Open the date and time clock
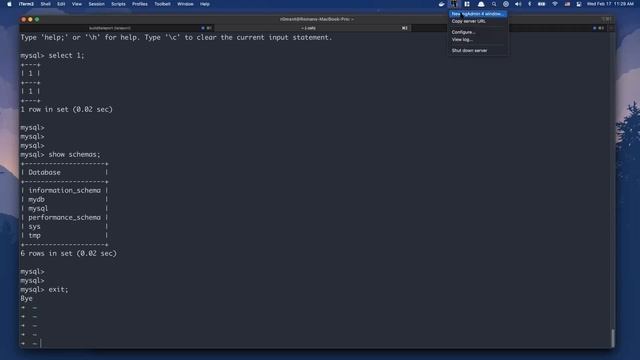Image resolution: width=640 pixels, height=360 pixels. [x=610, y=4]
